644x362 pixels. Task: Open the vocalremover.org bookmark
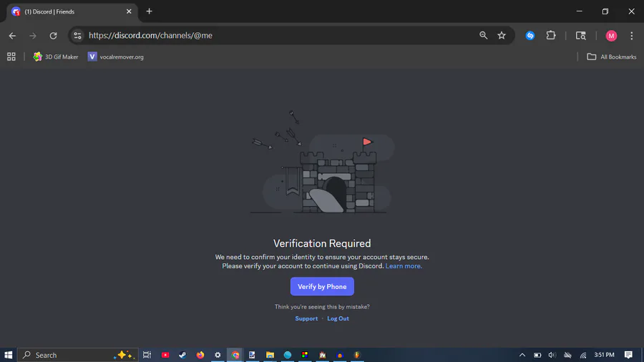tap(116, 57)
